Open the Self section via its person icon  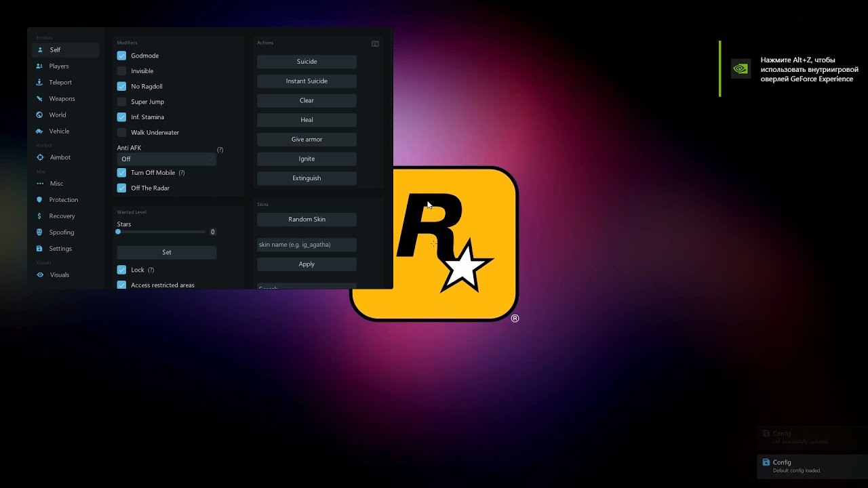point(40,50)
